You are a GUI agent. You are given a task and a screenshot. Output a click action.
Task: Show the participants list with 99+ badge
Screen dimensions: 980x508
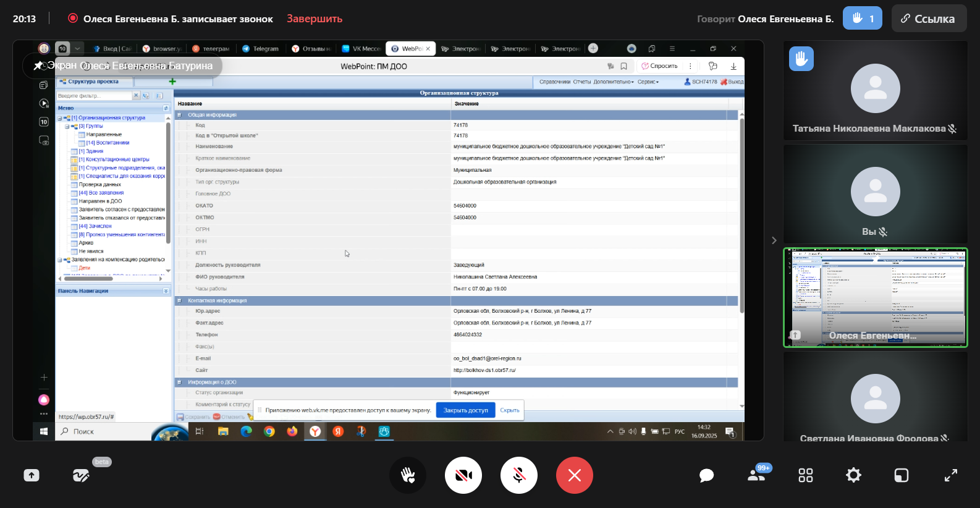point(756,475)
